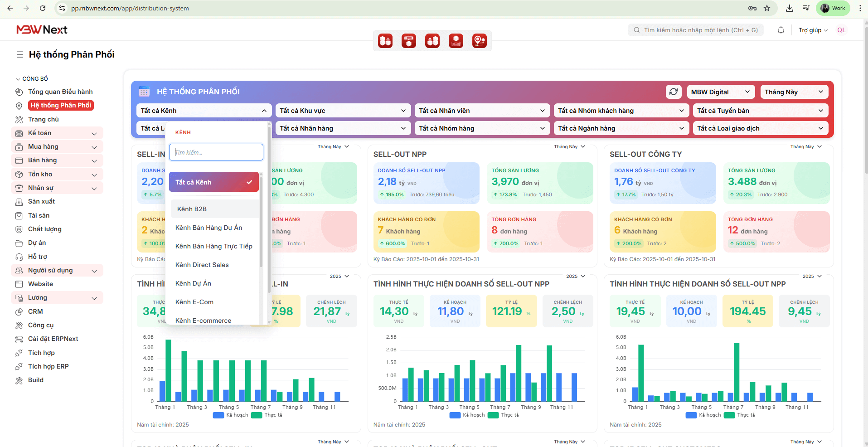Viewport: 868px width, 447px height.
Task: Click the browser bookmark star icon
Action: click(x=767, y=8)
